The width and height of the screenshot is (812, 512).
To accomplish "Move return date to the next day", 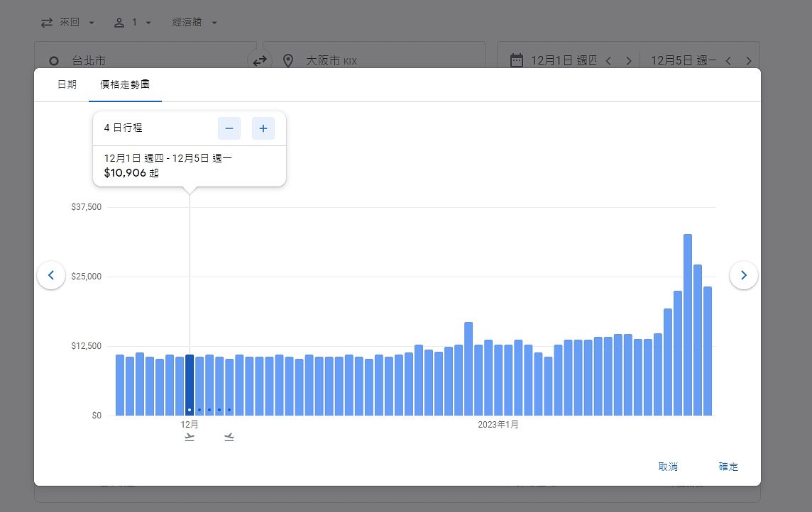I will [748, 61].
